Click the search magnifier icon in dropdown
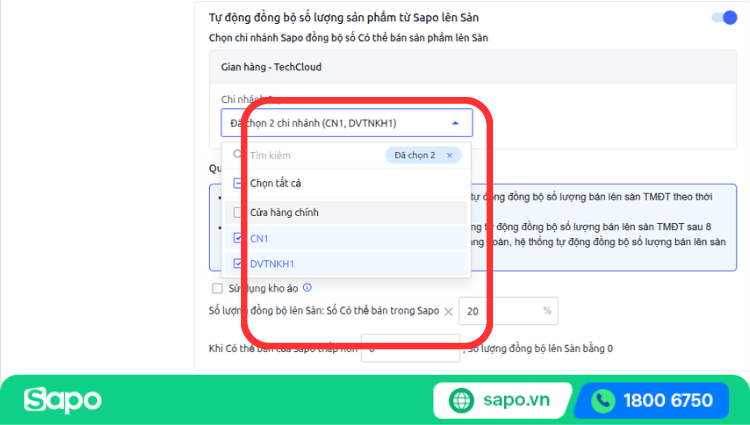The height and width of the screenshot is (425, 750). (238, 154)
